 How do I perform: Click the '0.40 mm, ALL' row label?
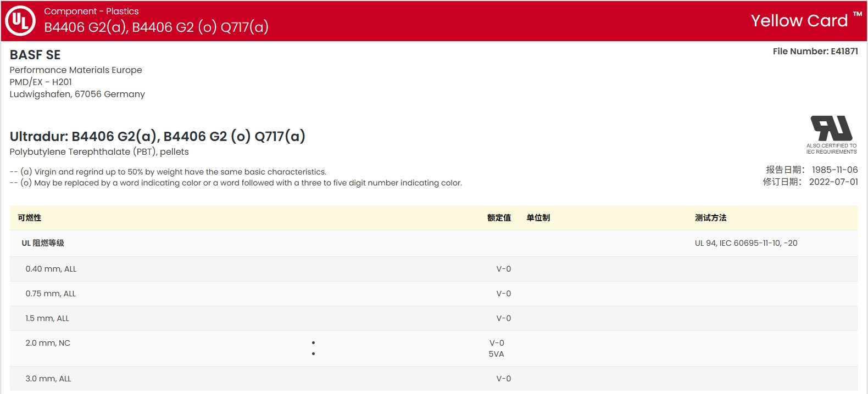click(51, 269)
